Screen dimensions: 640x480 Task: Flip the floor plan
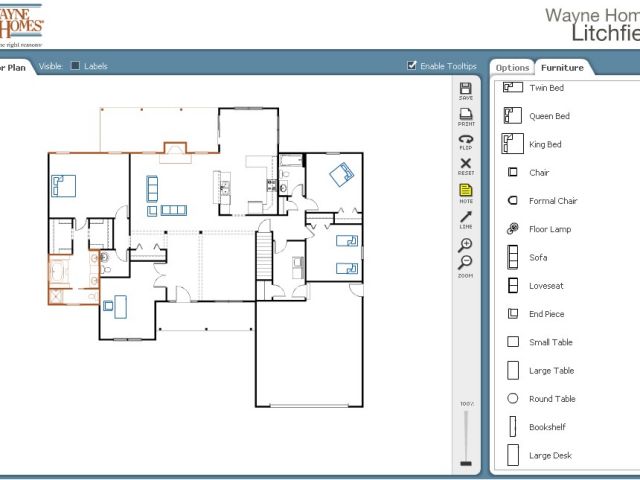[466, 140]
